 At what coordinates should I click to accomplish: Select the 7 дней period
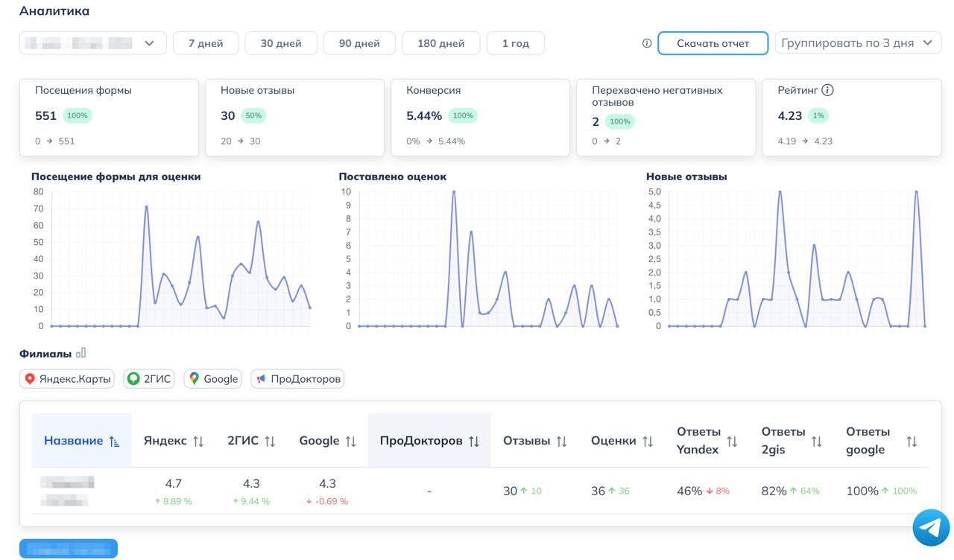click(206, 43)
